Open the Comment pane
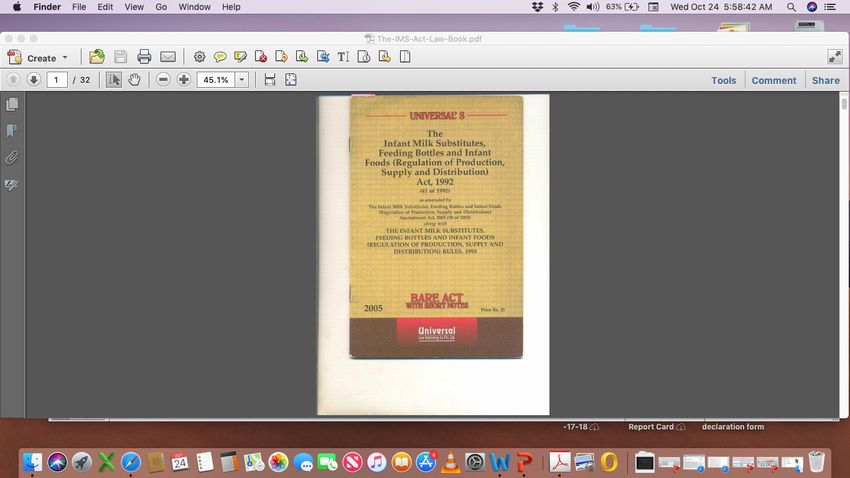This screenshot has height=478, width=850. pyautogui.click(x=774, y=80)
